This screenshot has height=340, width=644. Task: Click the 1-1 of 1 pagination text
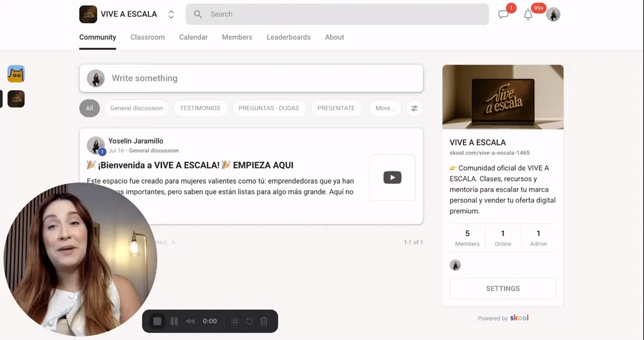coord(413,242)
